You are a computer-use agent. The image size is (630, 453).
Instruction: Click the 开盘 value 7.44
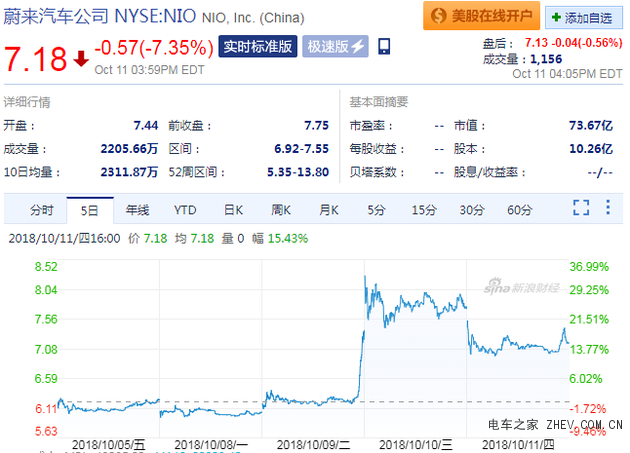(146, 125)
